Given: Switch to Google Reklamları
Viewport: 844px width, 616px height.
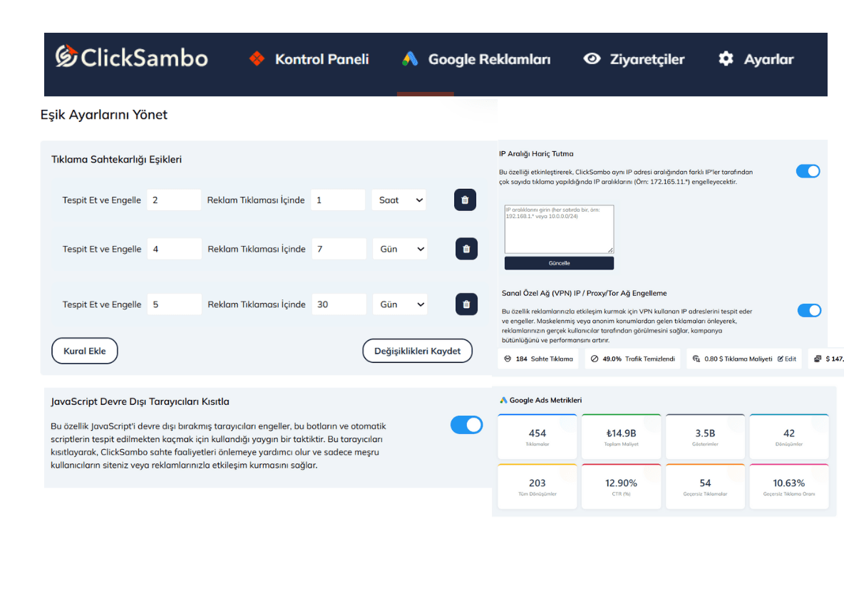Looking at the screenshot, I should click(488, 58).
